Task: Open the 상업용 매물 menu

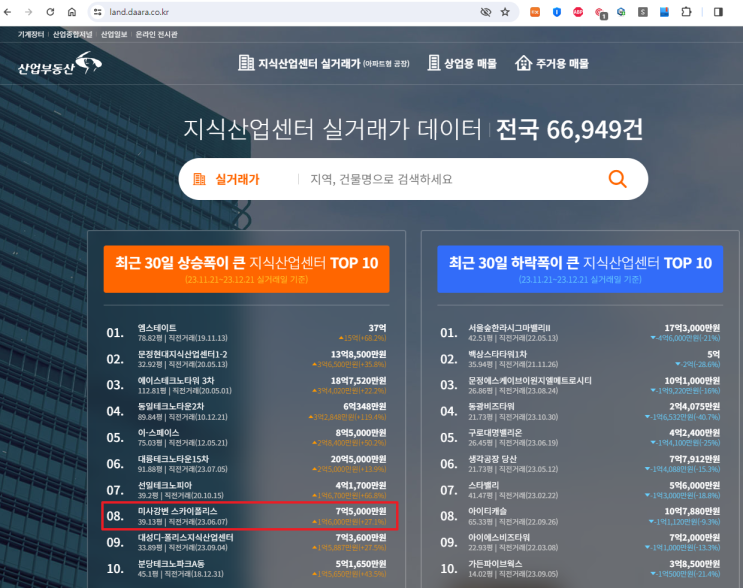Action: 462,63
